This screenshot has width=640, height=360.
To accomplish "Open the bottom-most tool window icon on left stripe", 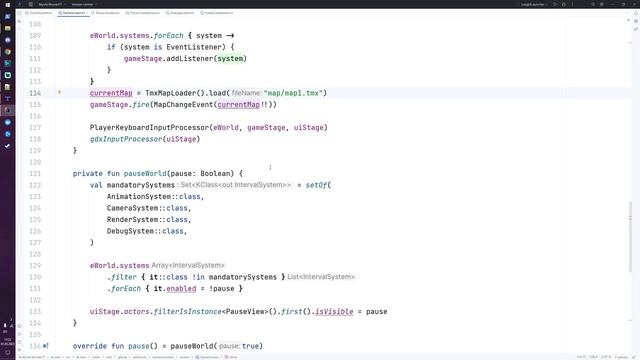I will [x=19, y=350].
